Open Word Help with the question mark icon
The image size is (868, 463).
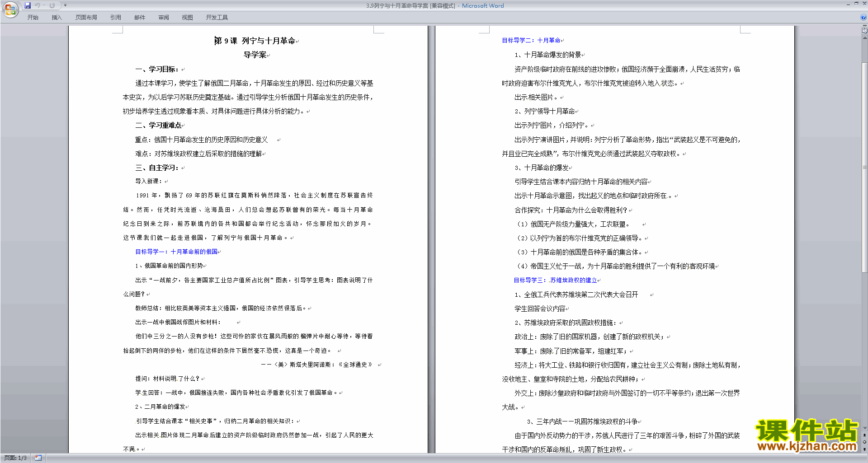(863, 17)
